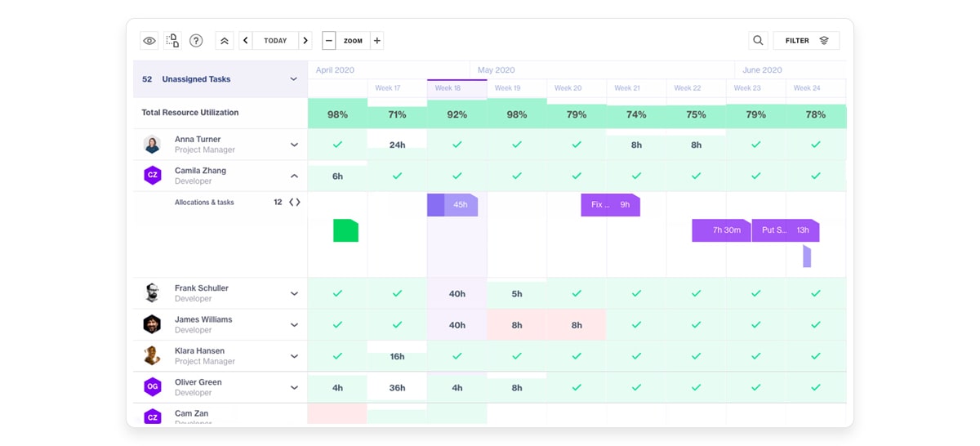This screenshot has width=980, height=446.
Task: Expand Anna Turner's row chevron
Action: coord(294,145)
